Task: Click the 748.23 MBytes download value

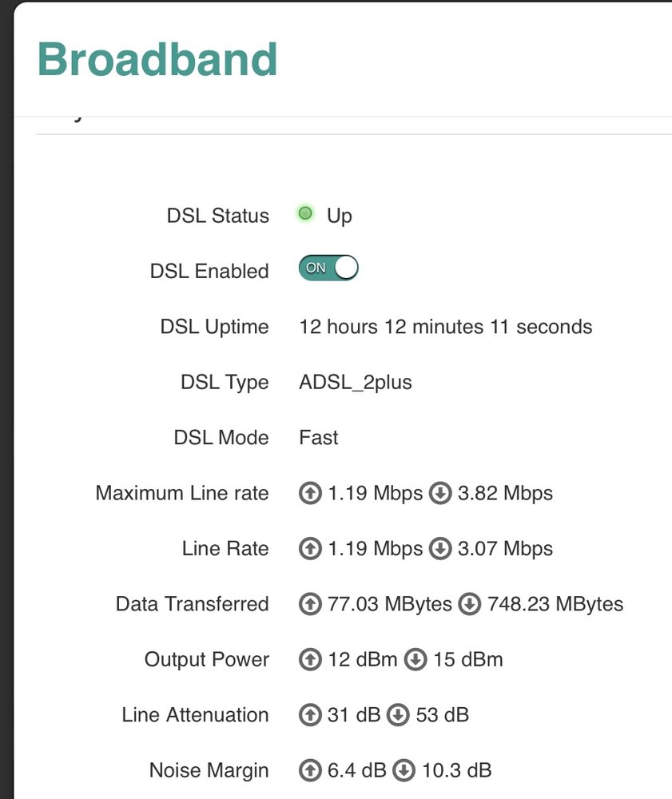Action: 555,605
